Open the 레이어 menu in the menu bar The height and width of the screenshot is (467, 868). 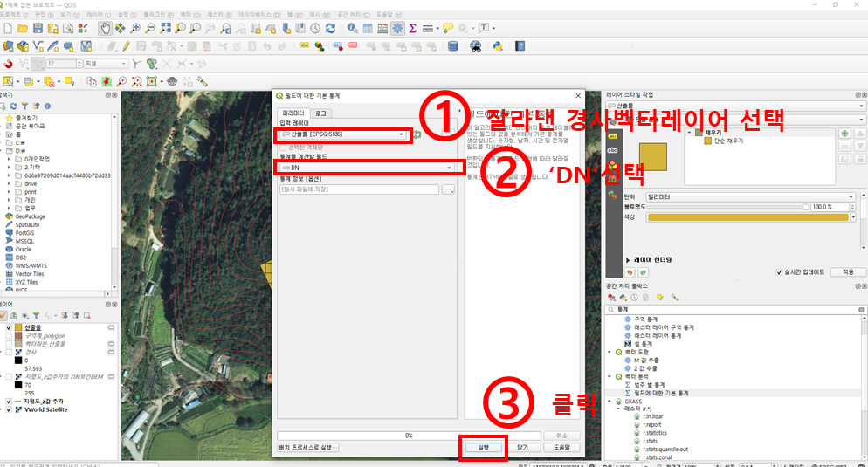(99, 15)
